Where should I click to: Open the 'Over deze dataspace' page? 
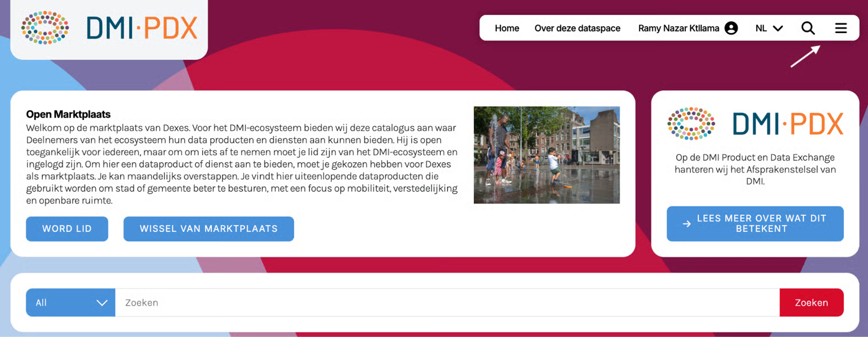click(577, 28)
